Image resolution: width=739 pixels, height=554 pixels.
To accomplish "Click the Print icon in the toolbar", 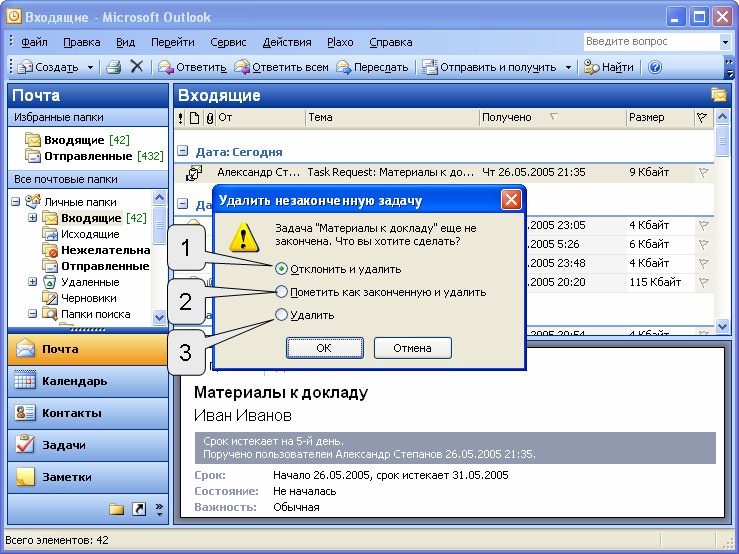I will pos(114,67).
